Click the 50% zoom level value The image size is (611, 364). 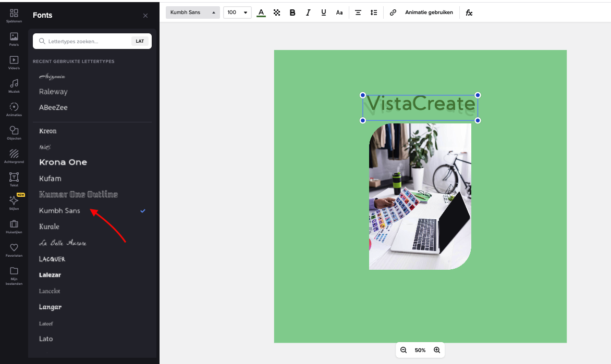point(420,350)
